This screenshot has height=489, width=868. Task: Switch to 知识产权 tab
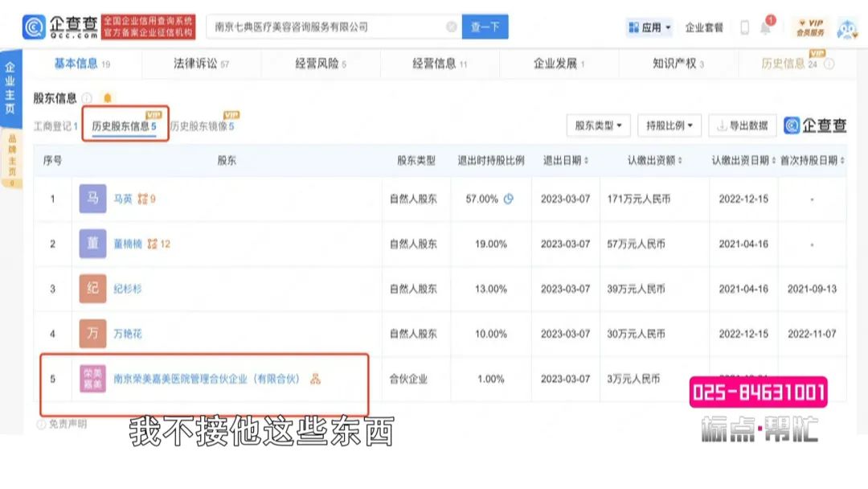pyautogui.click(x=678, y=64)
